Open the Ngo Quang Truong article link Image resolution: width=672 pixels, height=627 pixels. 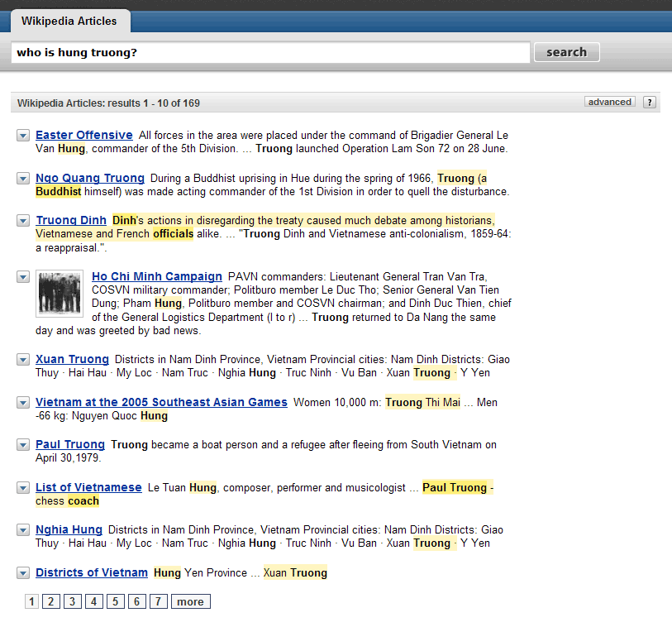[90, 178]
